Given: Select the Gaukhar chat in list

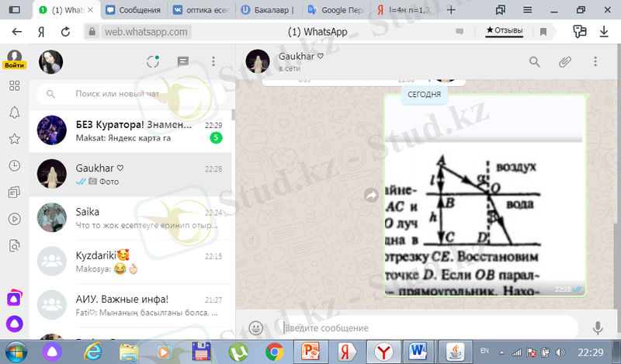Looking at the screenshot, I should pos(130,175).
